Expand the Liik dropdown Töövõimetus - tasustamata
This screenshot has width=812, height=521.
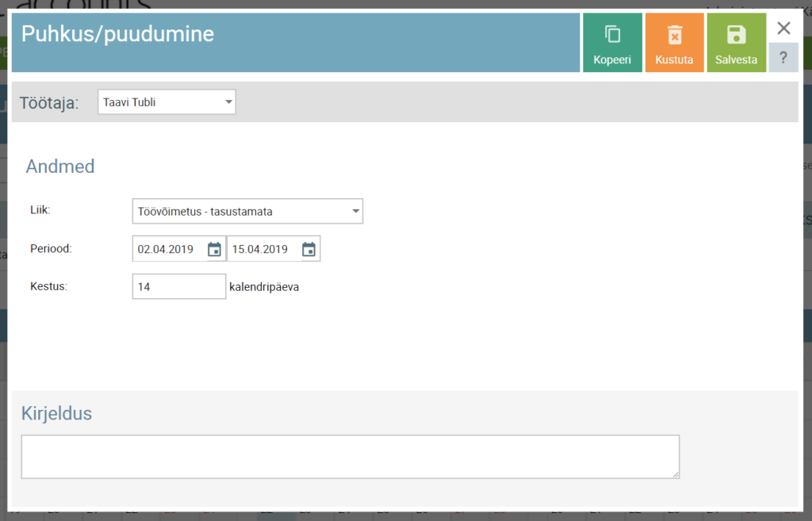tap(247, 211)
